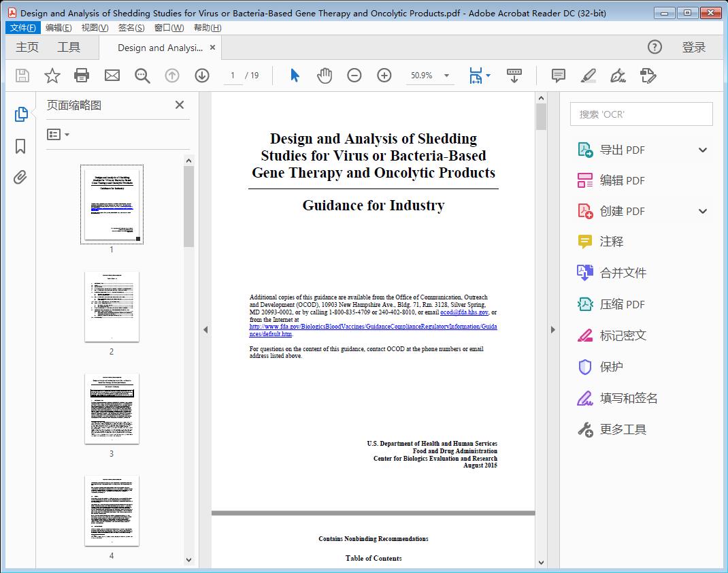Screen dimensions: 728x573
Task: Expand the 创建 PDF options chevron
Action: 702,211
